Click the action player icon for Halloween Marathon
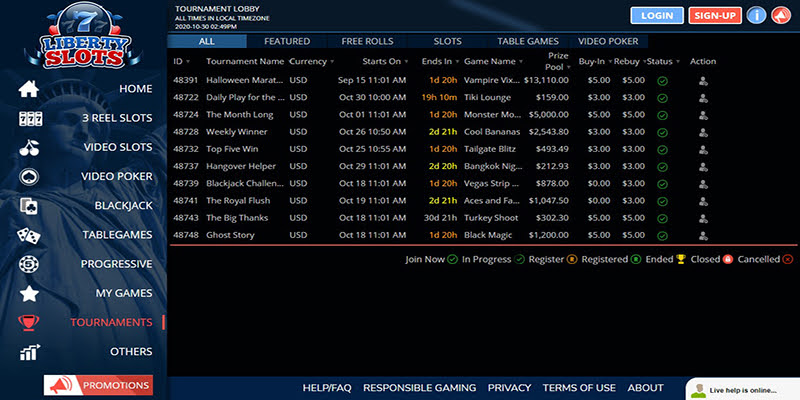The image size is (800, 400). click(703, 81)
